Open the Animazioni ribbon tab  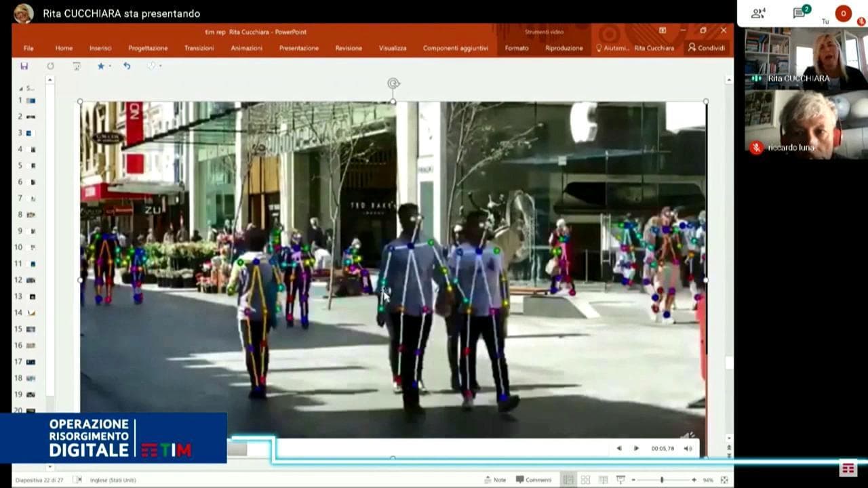[x=247, y=48]
